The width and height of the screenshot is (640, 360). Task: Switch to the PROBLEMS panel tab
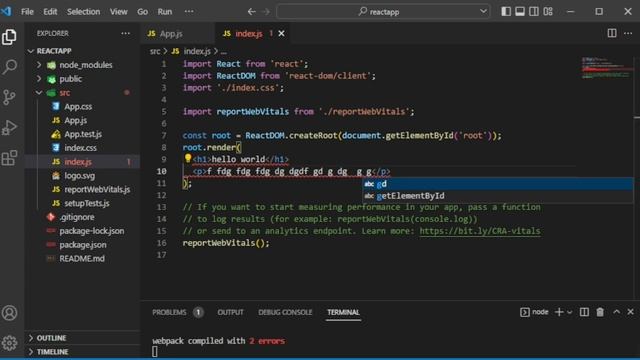coord(169,312)
